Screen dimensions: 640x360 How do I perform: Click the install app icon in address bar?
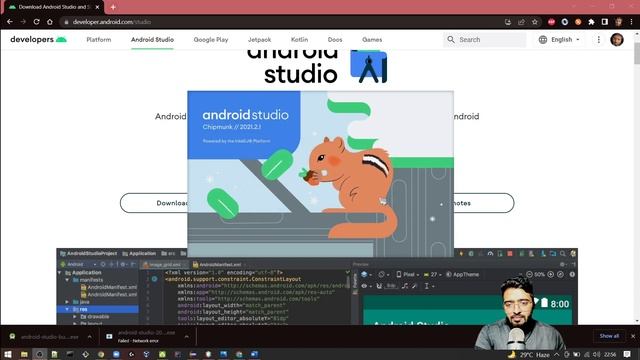pyautogui.click(x=508, y=22)
